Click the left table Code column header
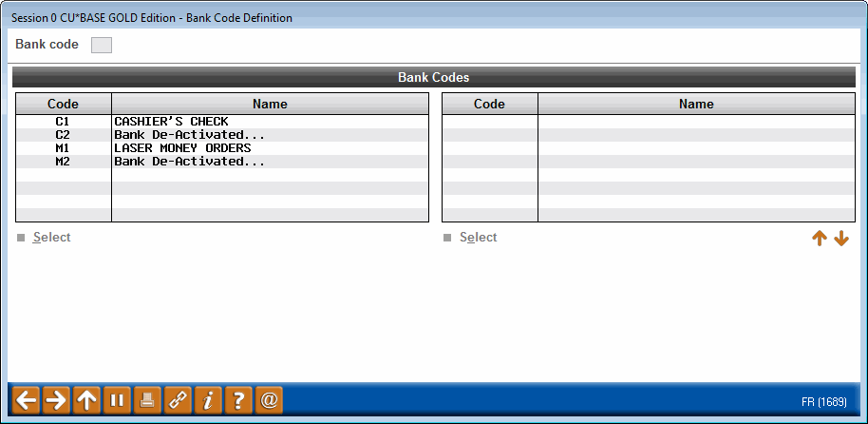 pos(63,104)
